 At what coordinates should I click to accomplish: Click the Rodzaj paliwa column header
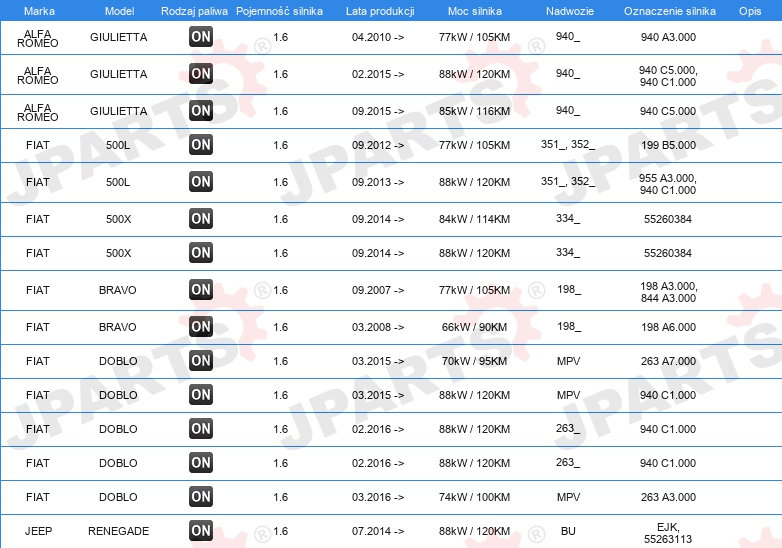[x=194, y=11]
